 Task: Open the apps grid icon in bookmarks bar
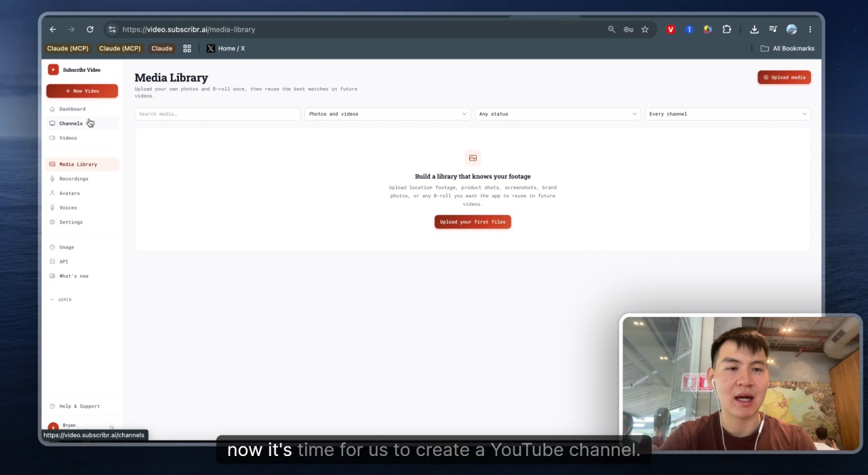pos(187,49)
